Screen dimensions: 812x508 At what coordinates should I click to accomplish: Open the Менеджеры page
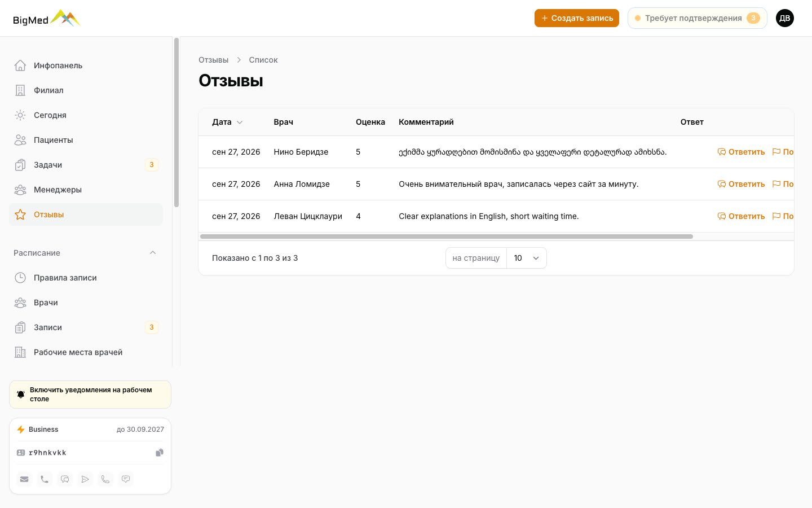tap(86, 190)
